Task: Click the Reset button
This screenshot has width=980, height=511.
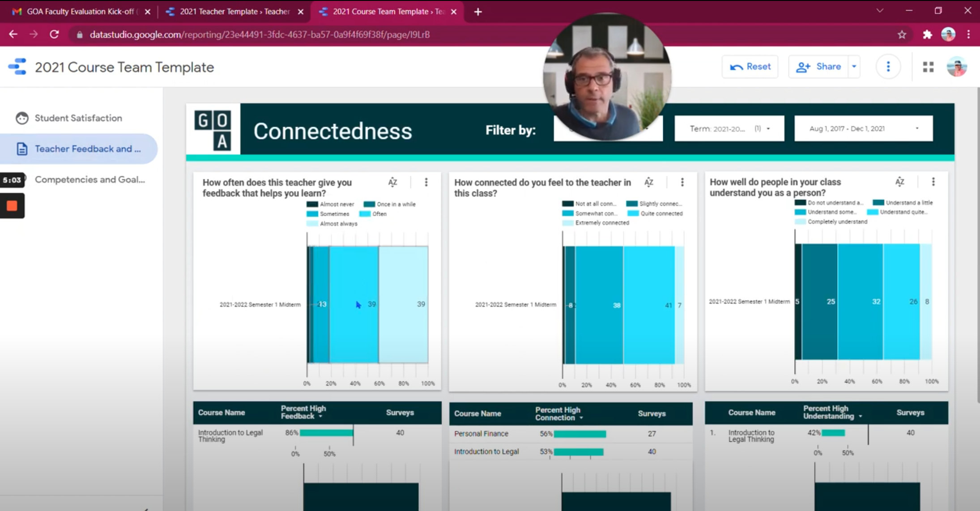Action: tap(750, 67)
